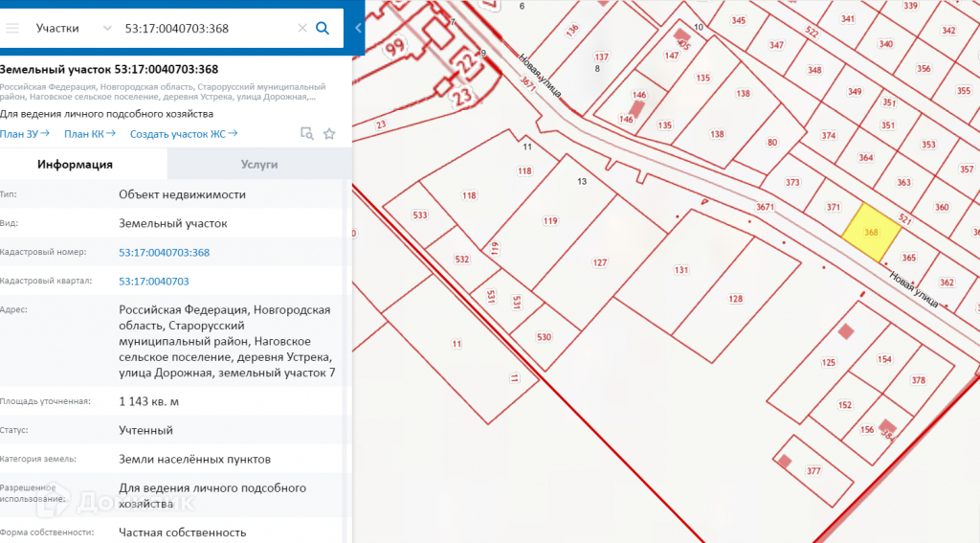
Task: Collapse the side panel with the arrow
Action: pyautogui.click(x=358, y=28)
